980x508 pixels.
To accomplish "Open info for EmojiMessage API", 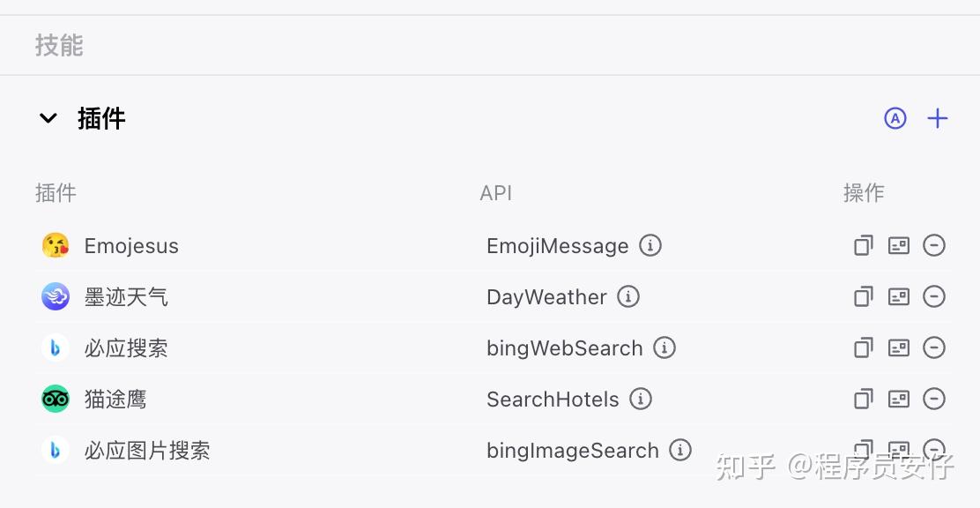I will pos(650,245).
